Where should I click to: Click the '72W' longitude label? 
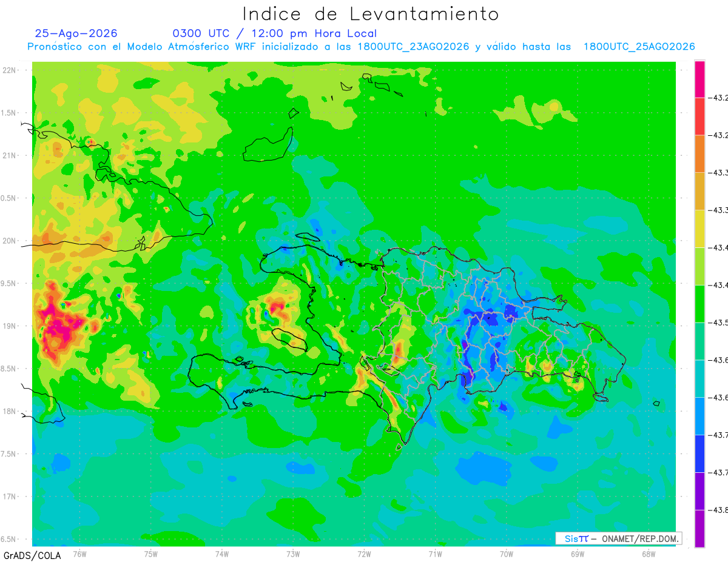[x=364, y=554]
